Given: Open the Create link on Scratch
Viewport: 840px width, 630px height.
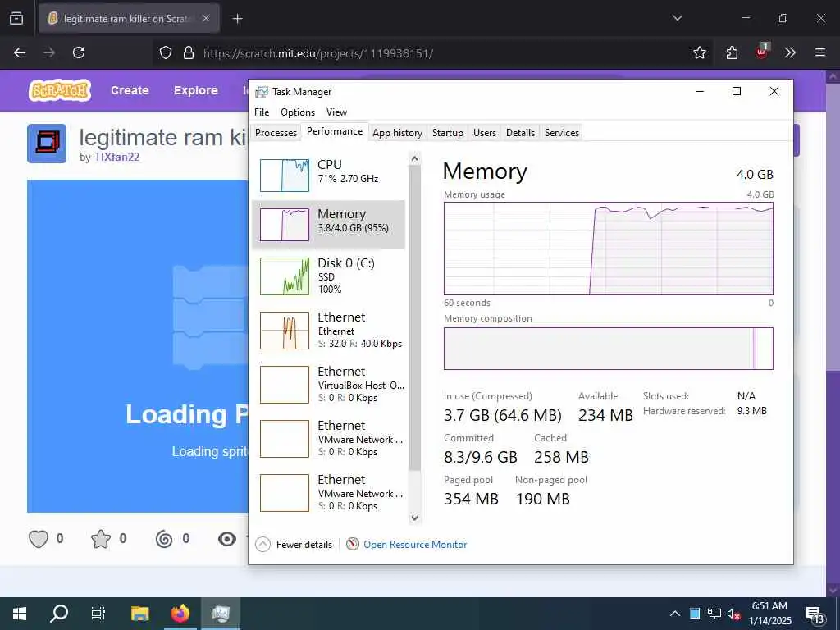Looking at the screenshot, I should point(130,90).
